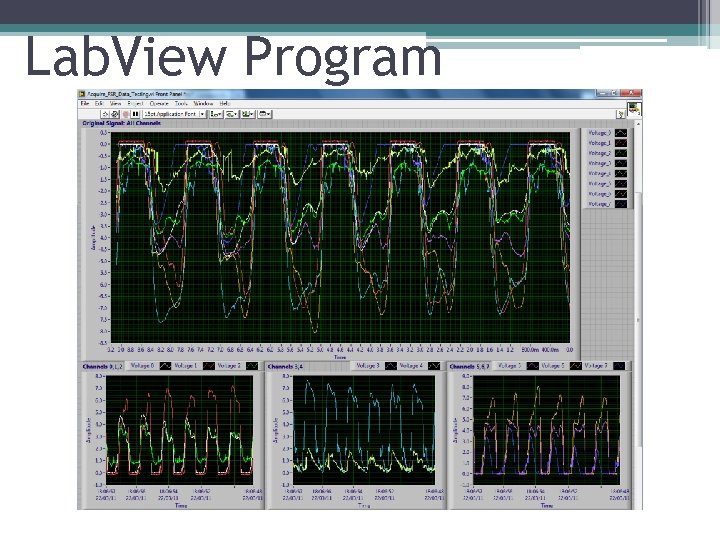Click the Voltage 2 swatch in the Channels 0,1,2 legend
This screenshot has height=540, width=720.
click(x=252, y=366)
